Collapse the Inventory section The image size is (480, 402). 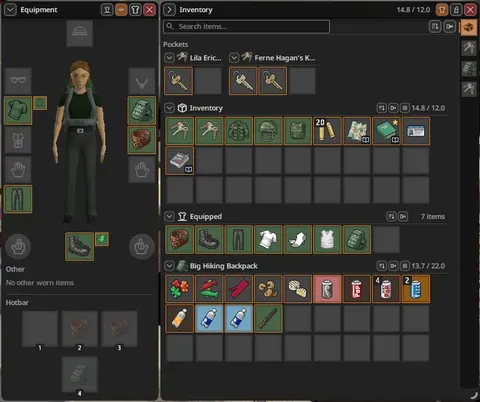click(169, 108)
